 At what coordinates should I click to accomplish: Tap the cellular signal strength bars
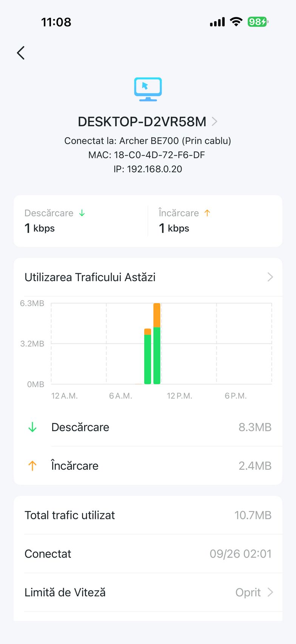click(217, 22)
